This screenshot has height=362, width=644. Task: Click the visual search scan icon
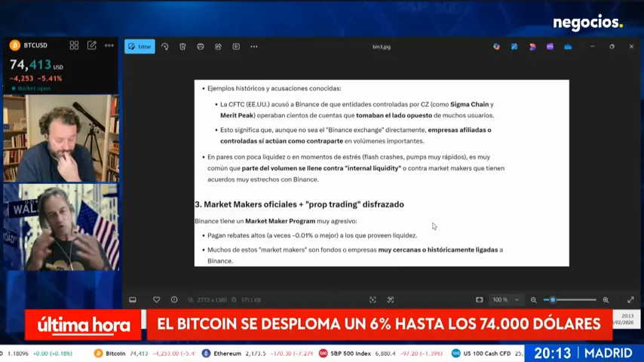tap(373, 300)
